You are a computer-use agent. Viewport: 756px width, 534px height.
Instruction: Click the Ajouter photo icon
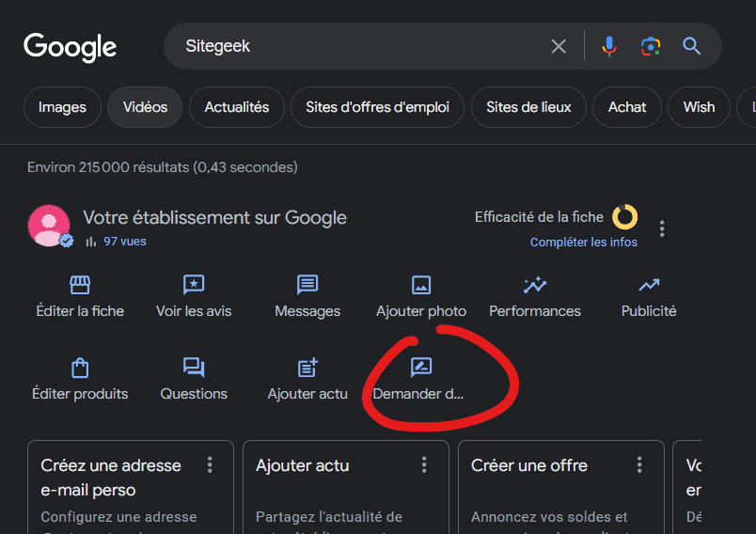pos(421,285)
